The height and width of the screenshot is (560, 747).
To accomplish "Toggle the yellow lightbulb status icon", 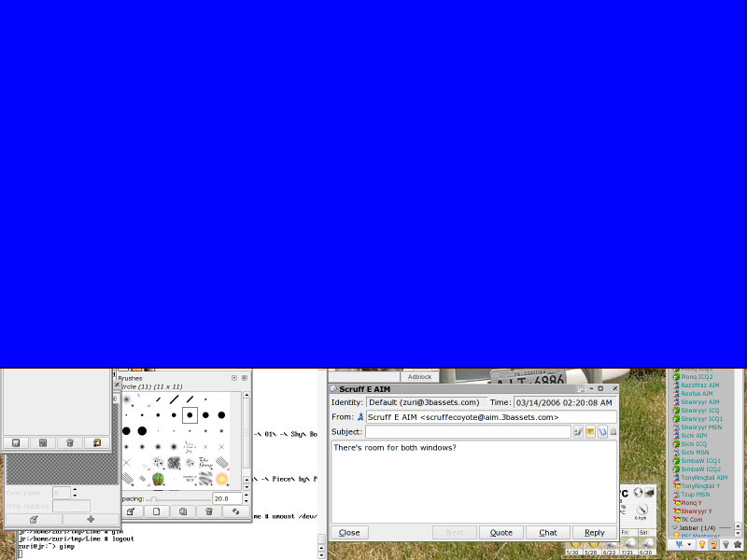I will click(702, 544).
